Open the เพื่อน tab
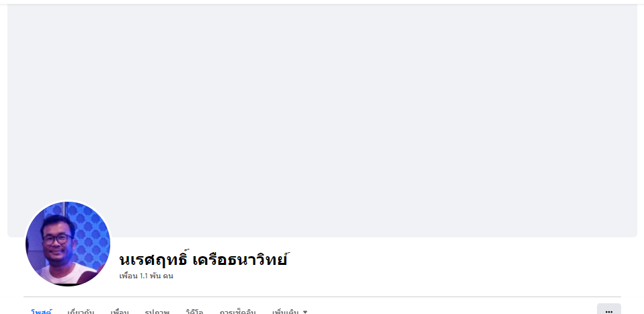 [120, 311]
